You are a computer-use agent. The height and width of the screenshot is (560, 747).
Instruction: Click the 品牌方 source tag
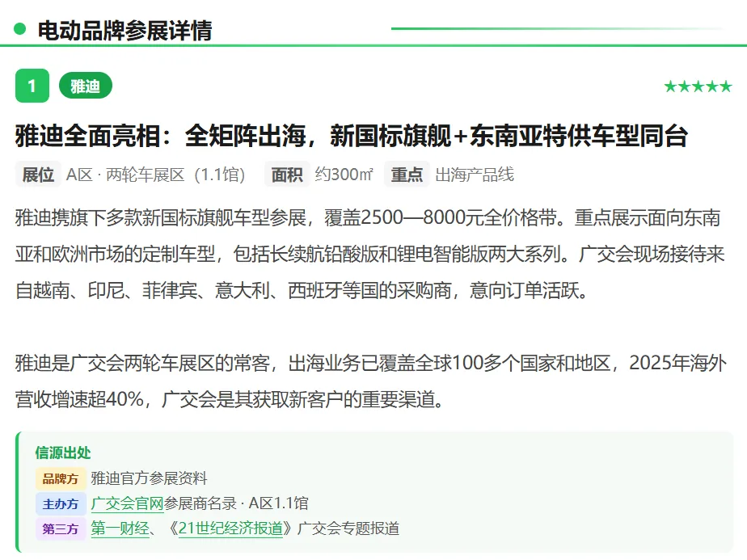coord(61,478)
